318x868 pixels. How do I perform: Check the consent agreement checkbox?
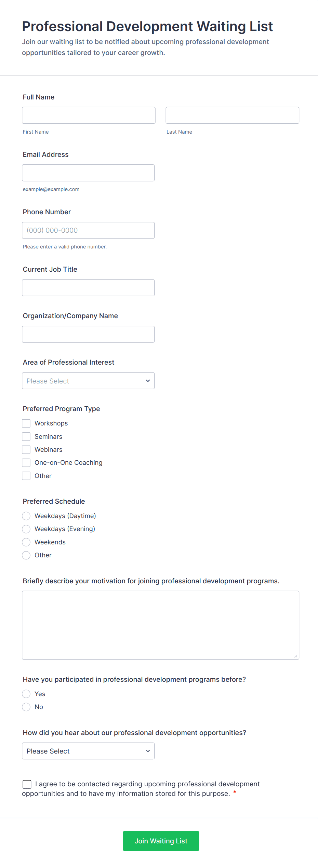[27, 784]
